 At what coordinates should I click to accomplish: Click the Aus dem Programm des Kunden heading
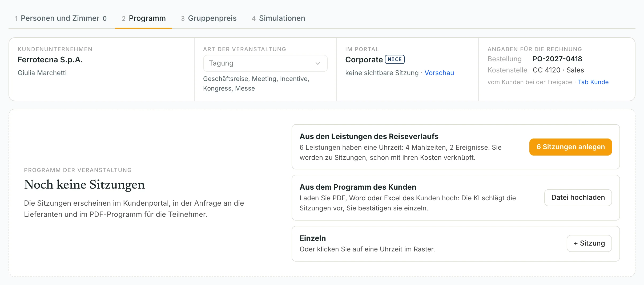[358, 187]
